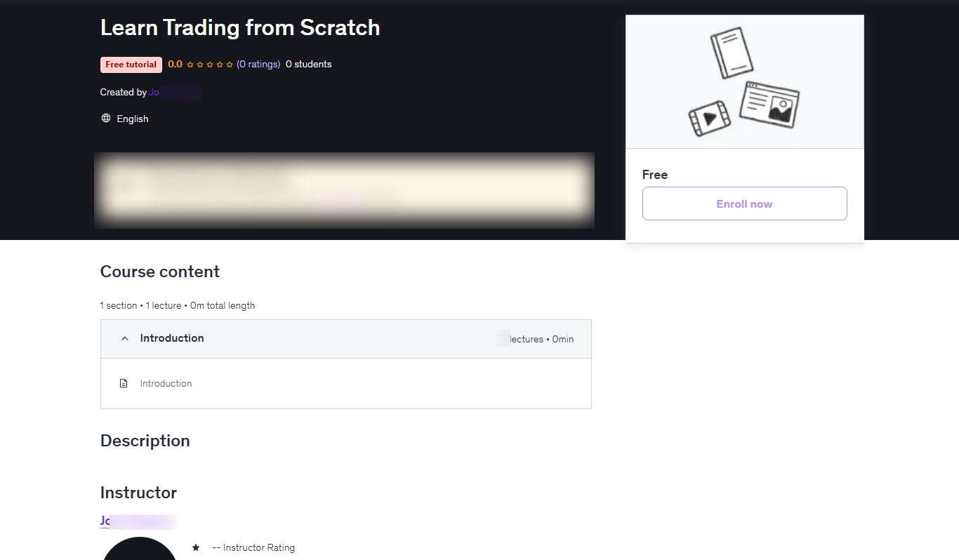Click the instructor rating star icon
The image size is (959, 560).
pyautogui.click(x=196, y=547)
